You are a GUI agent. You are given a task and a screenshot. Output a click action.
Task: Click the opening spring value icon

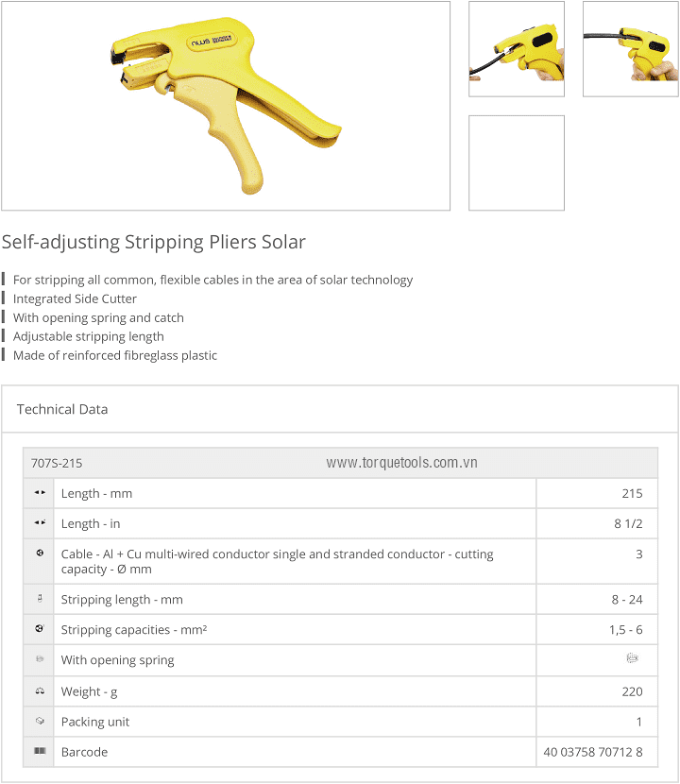(x=632, y=659)
